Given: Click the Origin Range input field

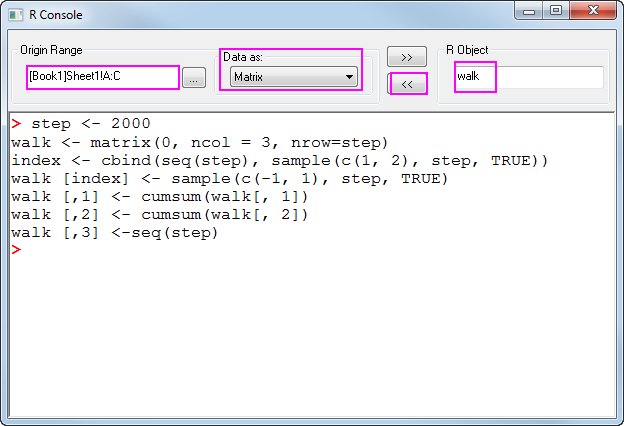Looking at the screenshot, I should (103, 77).
